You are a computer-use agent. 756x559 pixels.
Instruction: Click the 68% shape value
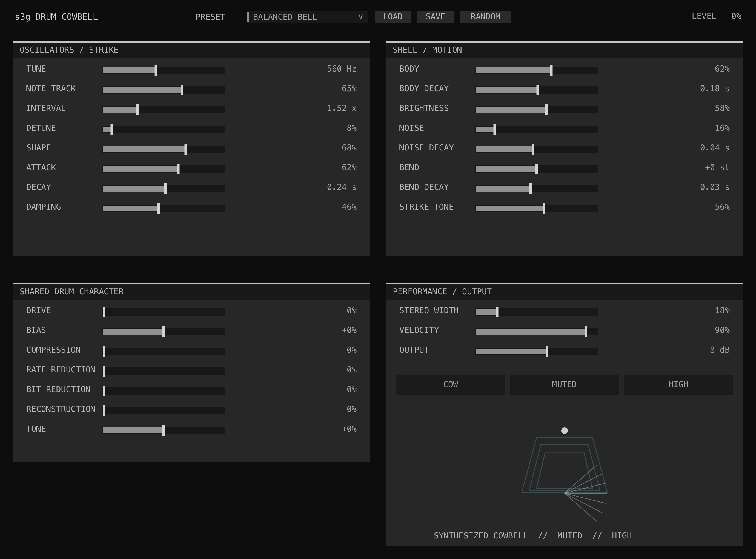(x=349, y=147)
